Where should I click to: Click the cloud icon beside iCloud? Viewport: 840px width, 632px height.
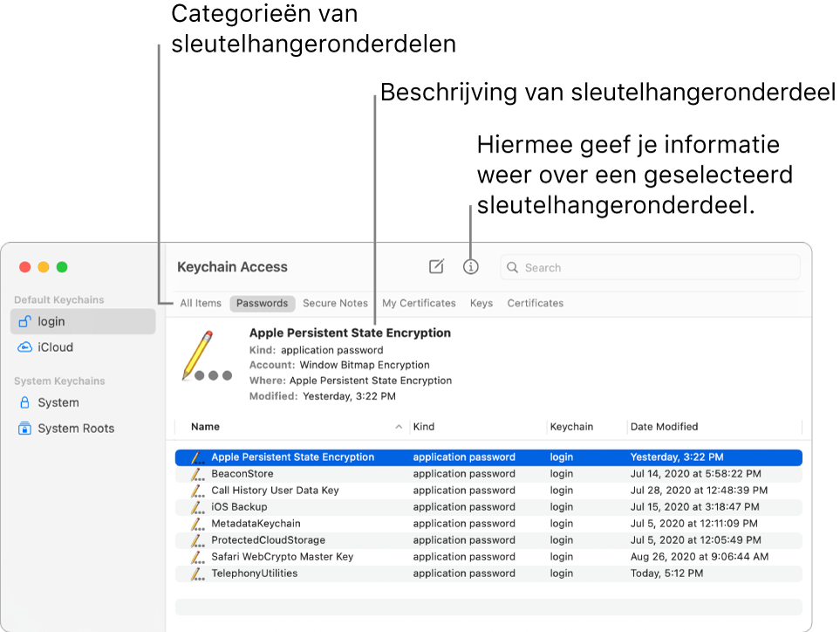(x=24, y=347)
